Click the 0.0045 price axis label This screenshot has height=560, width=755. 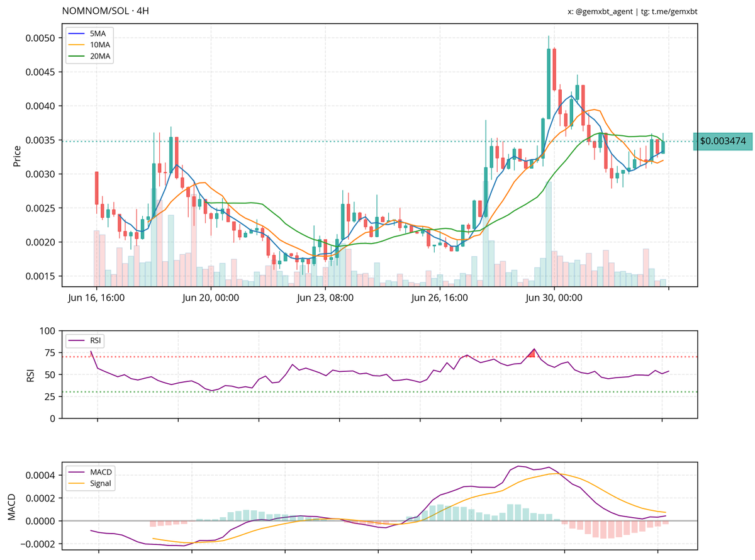coord(41,72)
